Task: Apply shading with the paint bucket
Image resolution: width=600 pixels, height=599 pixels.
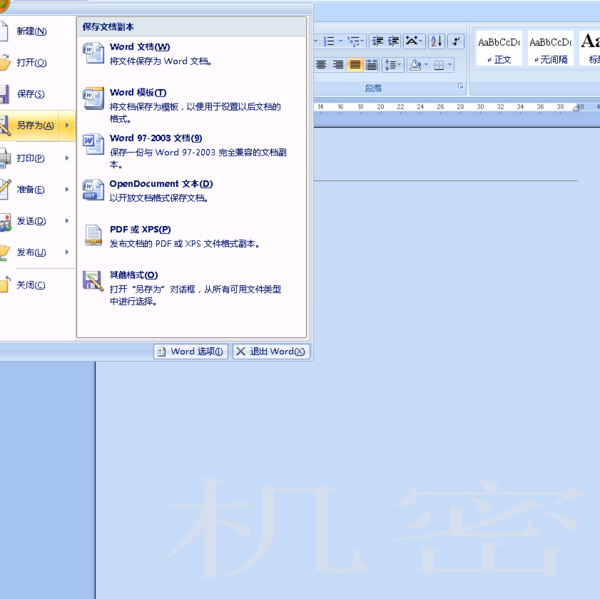Action: tap(415, 65)
